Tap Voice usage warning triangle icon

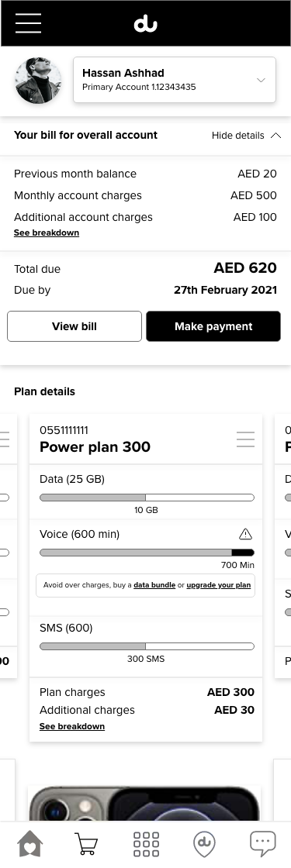click(245, 534)
